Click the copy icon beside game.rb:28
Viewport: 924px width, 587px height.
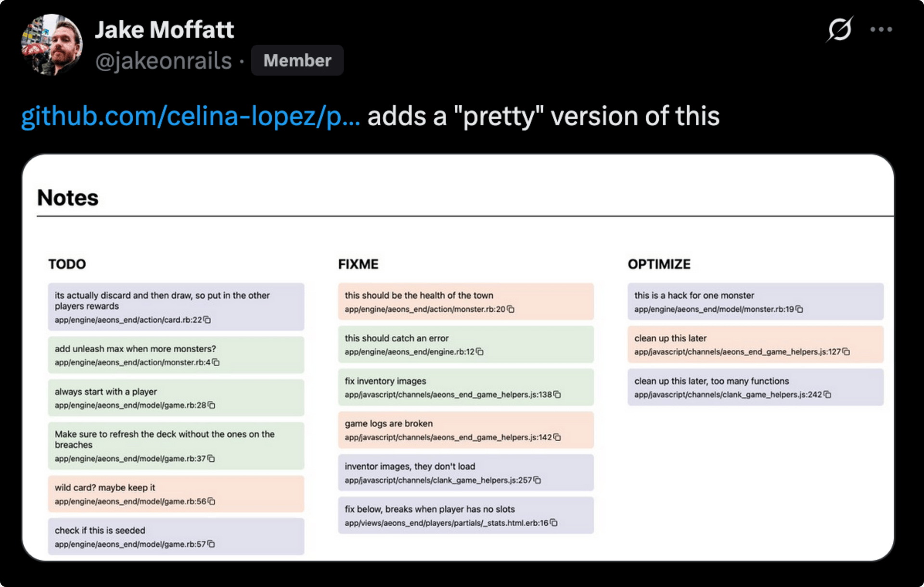[211, 405]
